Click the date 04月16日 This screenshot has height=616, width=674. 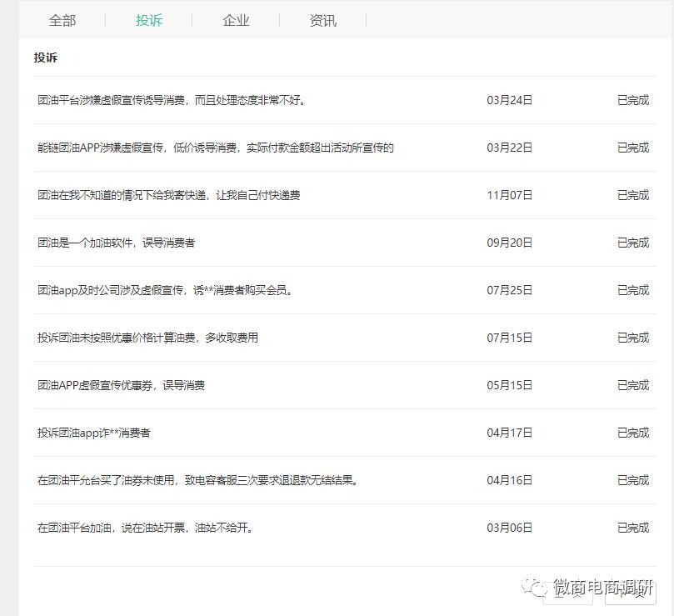(509, 480)
